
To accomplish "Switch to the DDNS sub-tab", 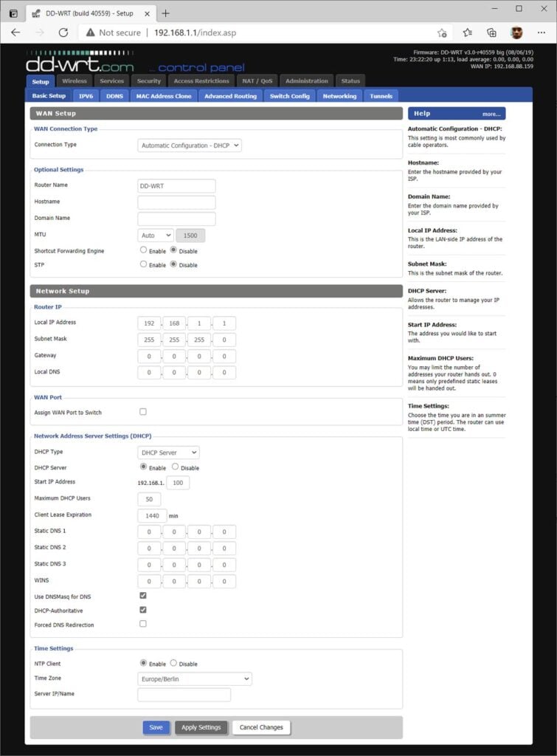I will click(114, 96).
